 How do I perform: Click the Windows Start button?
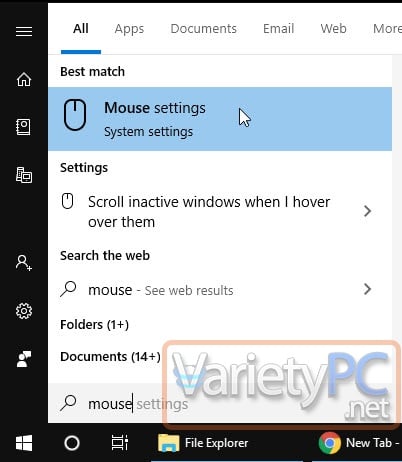click(x=24, y=443)
